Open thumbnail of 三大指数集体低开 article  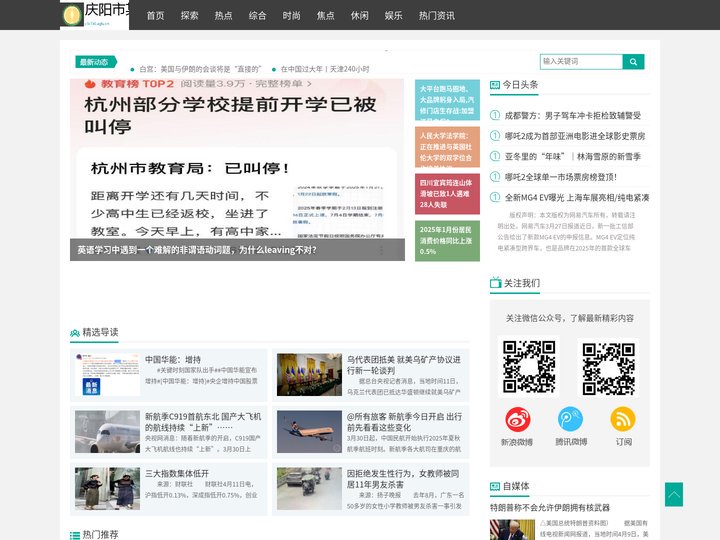click(107, 489)
